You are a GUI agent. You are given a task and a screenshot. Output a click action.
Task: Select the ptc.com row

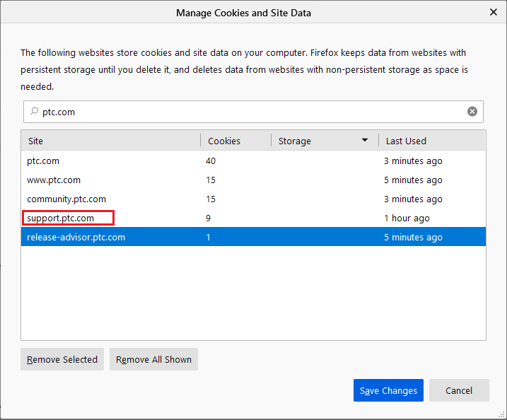42,161
